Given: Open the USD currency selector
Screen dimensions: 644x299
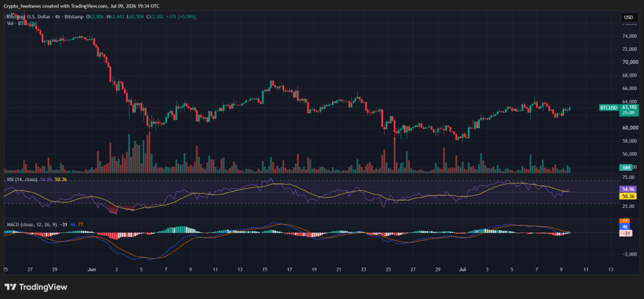Looking at the screenshot, I should click(628, 17).
